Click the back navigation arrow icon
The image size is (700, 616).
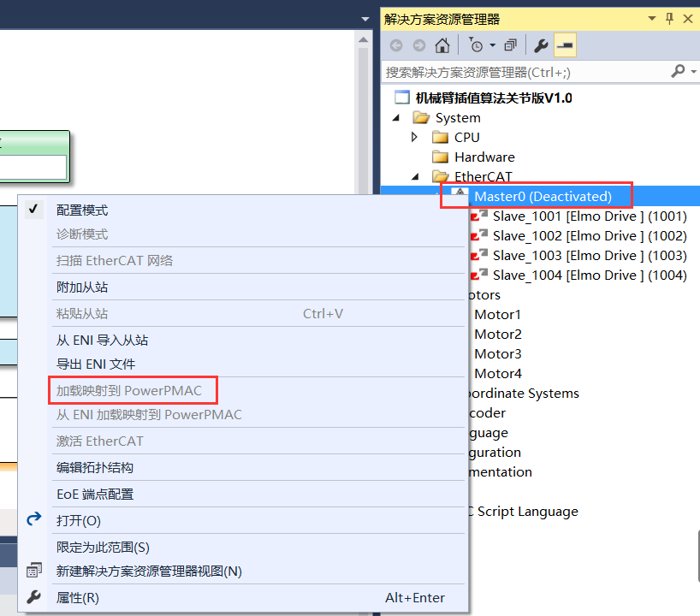(396, 44)
